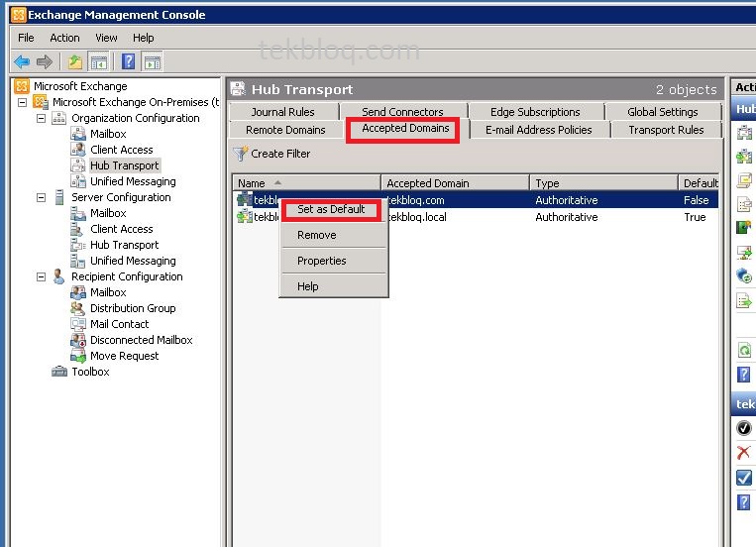Toggle the Show/Hide Action Pane toolbar icon
756x547 pixels.
click(x=153, y=62)
